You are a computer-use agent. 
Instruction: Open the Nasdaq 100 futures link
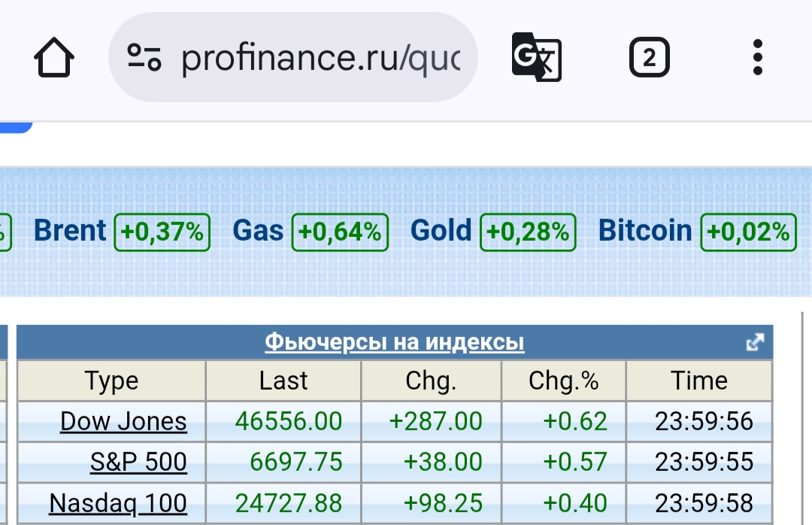pyautogui.click(x=118, y=502)
